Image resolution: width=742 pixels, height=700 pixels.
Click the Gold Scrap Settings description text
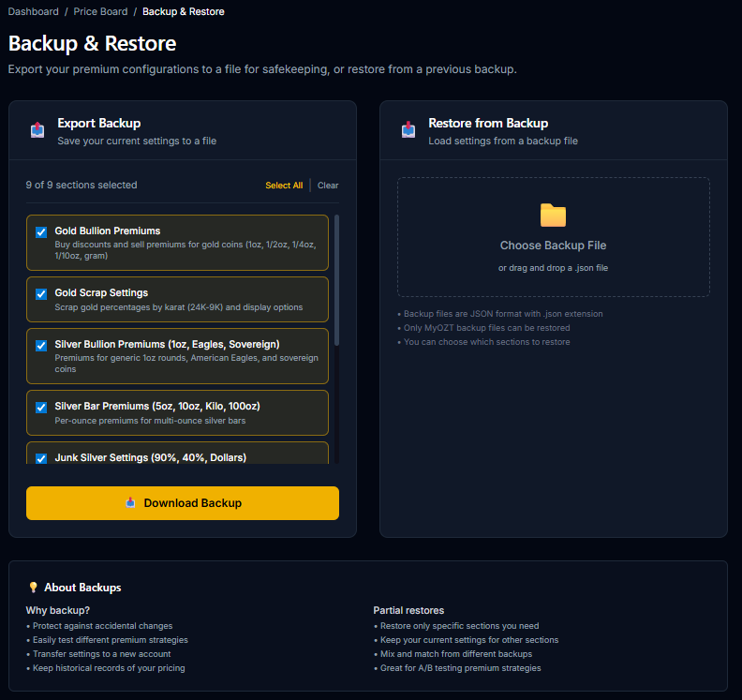(178, 307)
